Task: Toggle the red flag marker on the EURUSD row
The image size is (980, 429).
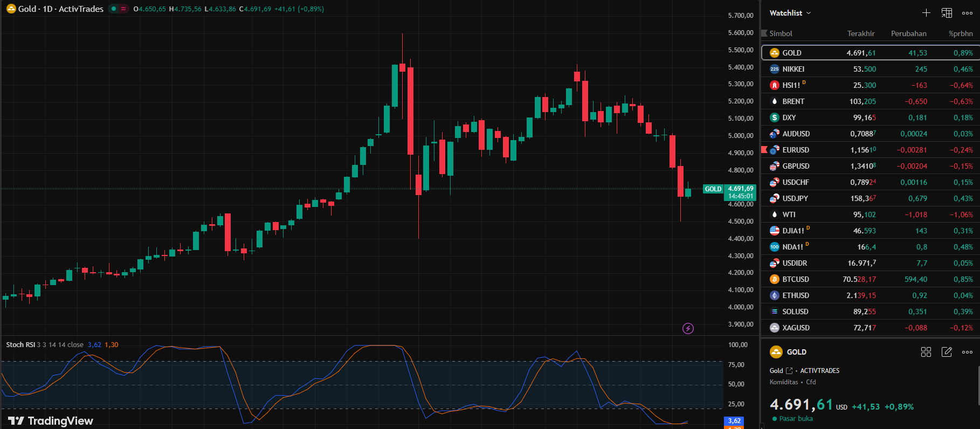Action: (x=764, y=149)
